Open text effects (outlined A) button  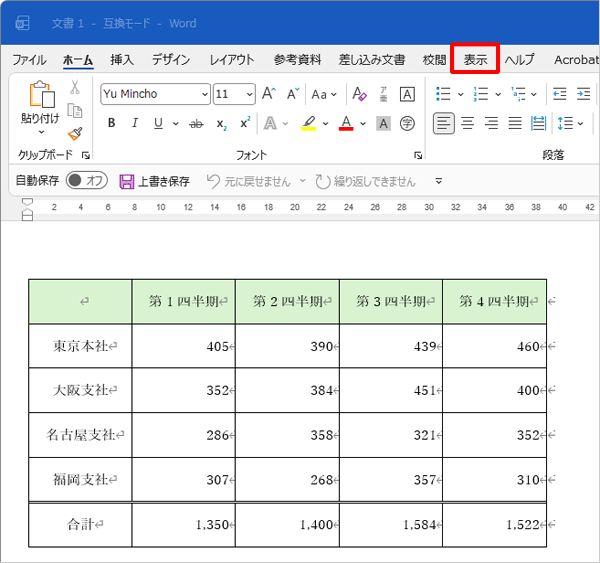(x=271, y=123)
